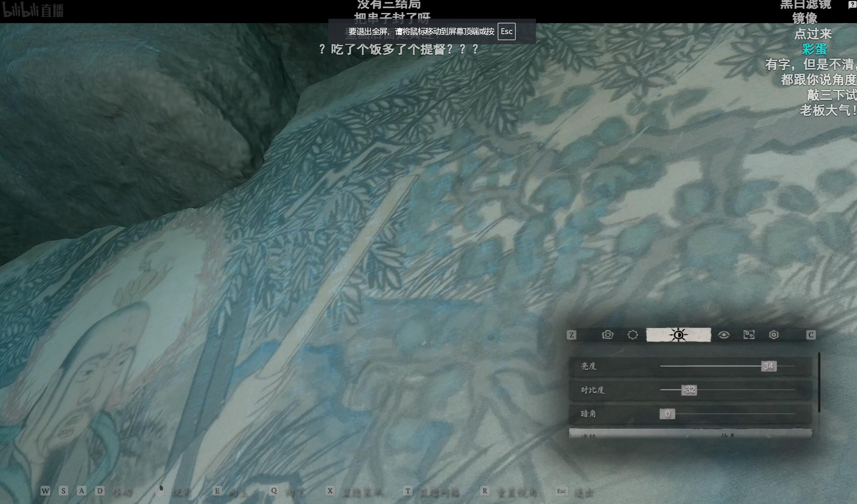Click the Esc key box in fullscreen notice
This screenshot has height=504, width=857.
click(507, 31)
